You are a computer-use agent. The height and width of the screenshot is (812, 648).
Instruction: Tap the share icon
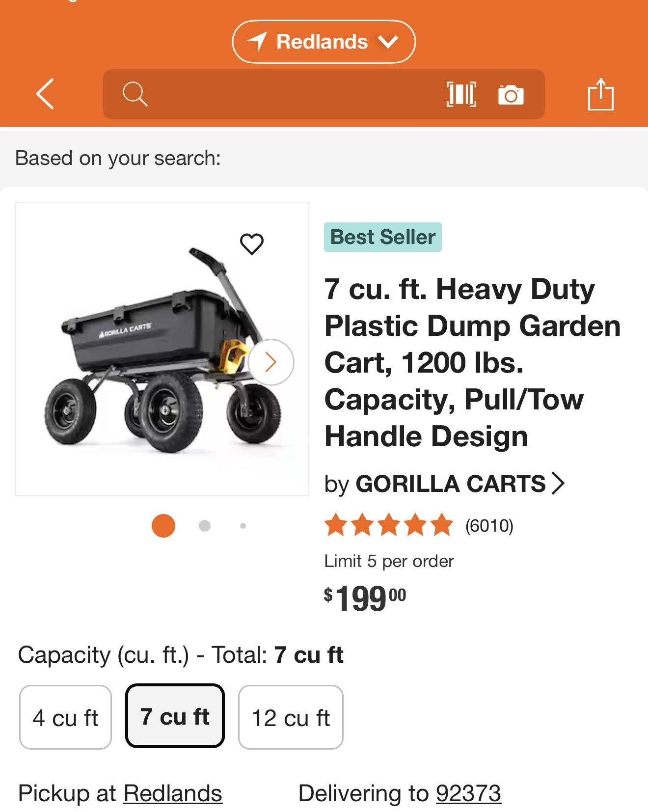pyautogui.click(x=600, y=94)
